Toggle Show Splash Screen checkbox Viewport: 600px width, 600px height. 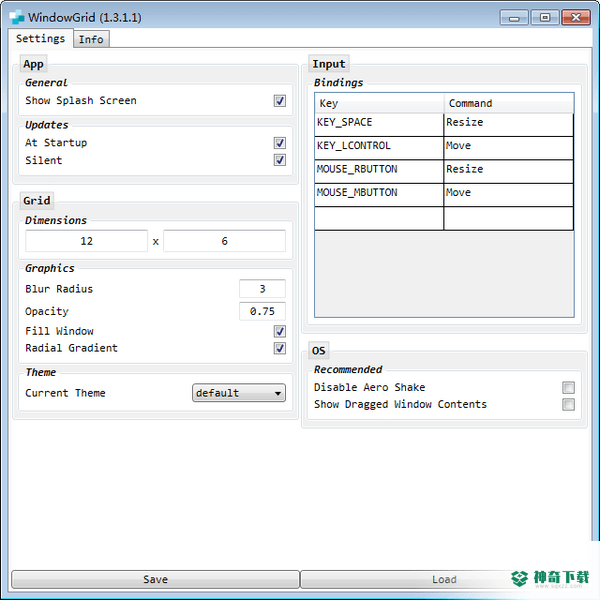pyautogui.click(x=280, y=101)
